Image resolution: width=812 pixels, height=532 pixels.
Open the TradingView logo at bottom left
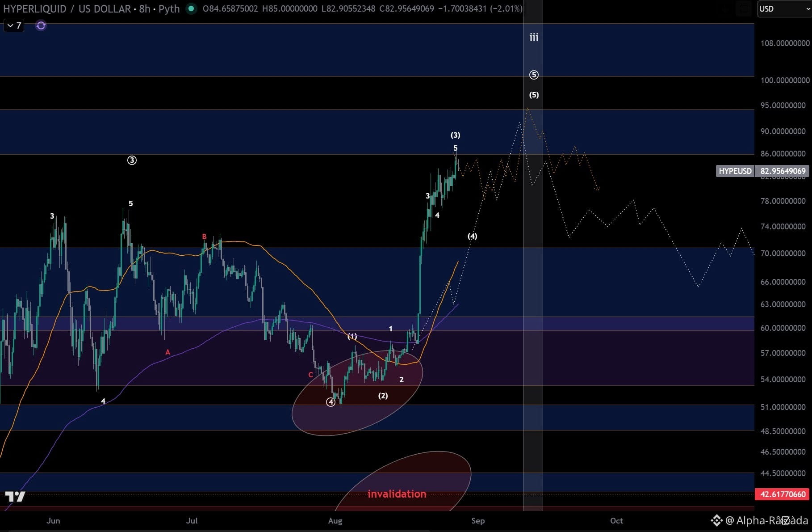15,496
